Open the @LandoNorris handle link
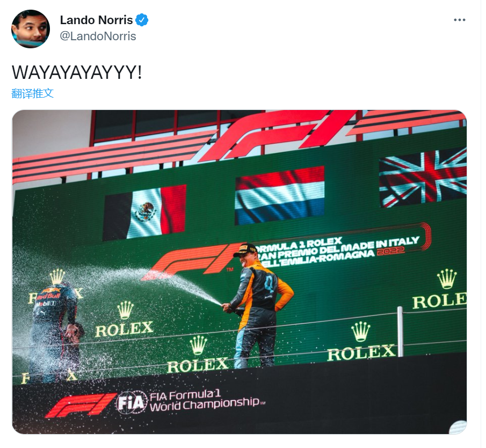 tap(98, 36)
